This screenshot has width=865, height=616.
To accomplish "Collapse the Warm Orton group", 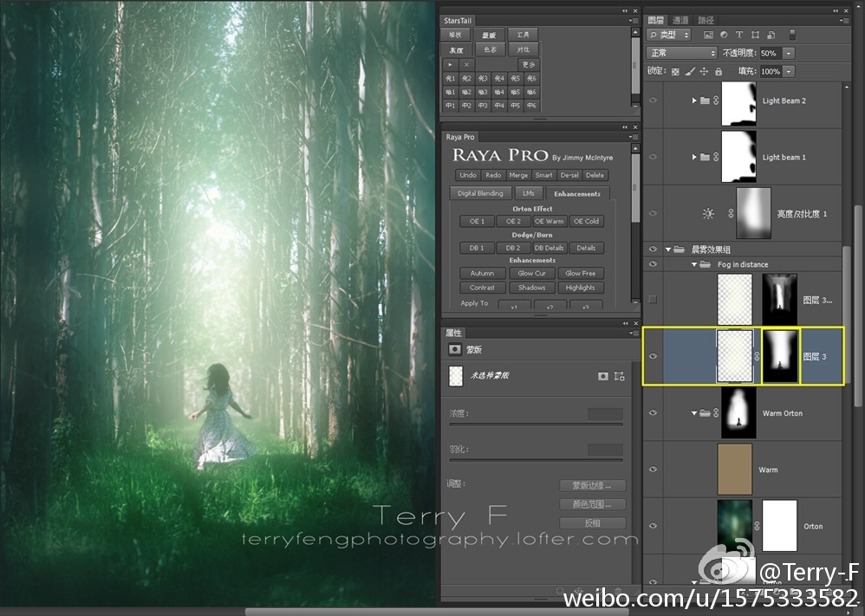I will tap(694, 412).
